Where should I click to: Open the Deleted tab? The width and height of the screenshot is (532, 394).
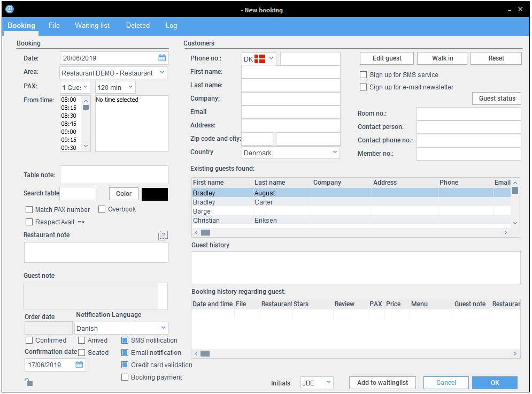138,26
